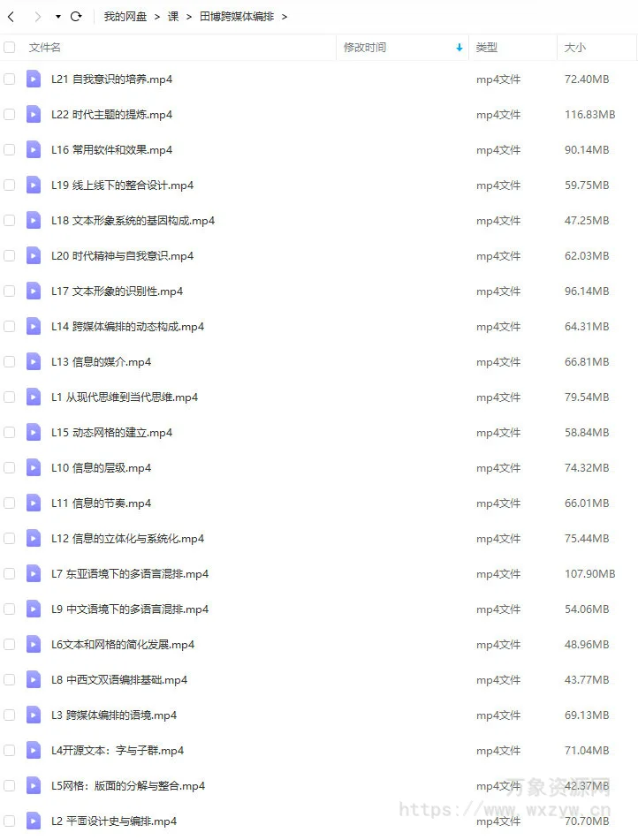Open the file L19 线上线下的整合设计.mp4
This screenshot has height=840, width=638.
coord(122,185)
